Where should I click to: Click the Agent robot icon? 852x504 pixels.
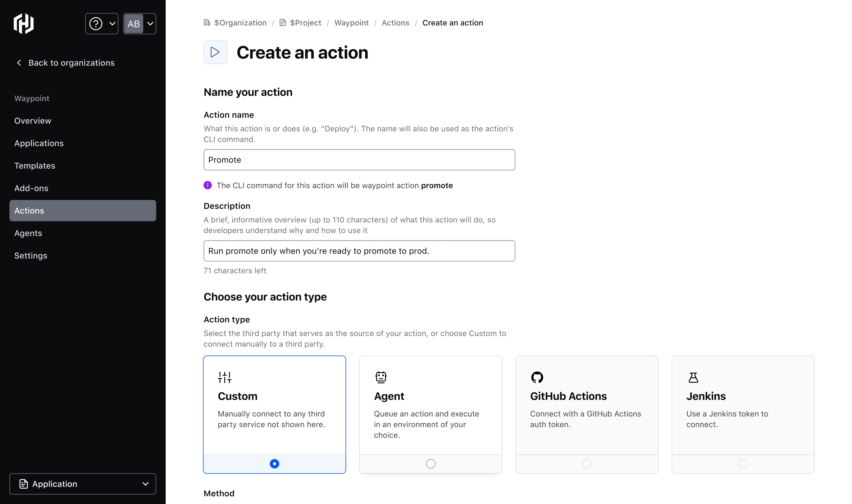[381, 377]
